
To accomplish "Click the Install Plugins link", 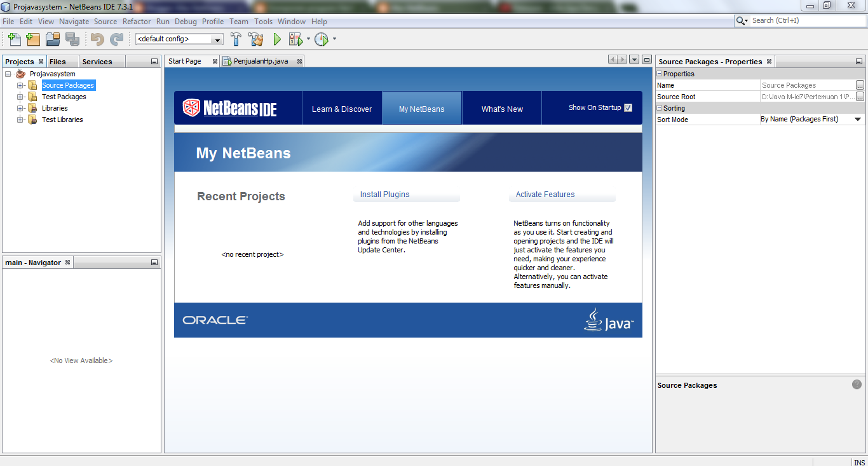I will pyautogui.click(x=384, y=194).
